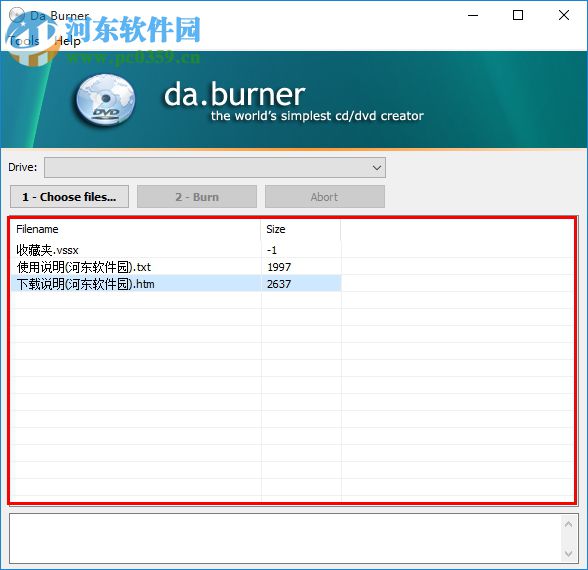Open the Help menu
Screen dimensions: 588x570
click(68, 40)
